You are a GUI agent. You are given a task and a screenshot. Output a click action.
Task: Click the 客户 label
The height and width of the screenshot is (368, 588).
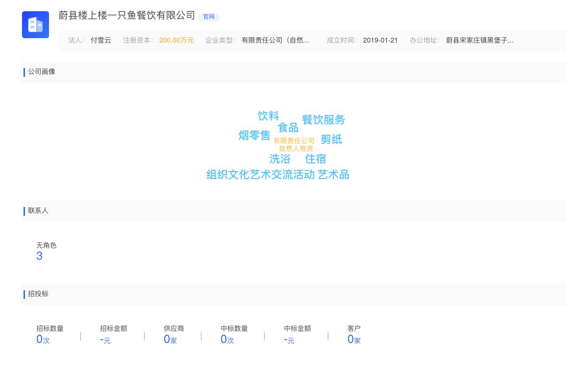pos(354,329)
